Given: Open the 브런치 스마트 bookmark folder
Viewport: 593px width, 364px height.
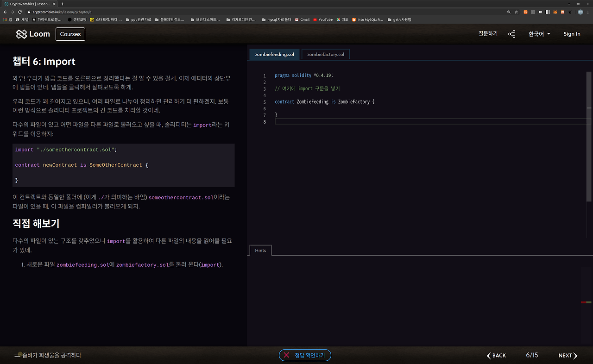Looking at the screenshot, I should click(x=204, y=19).
